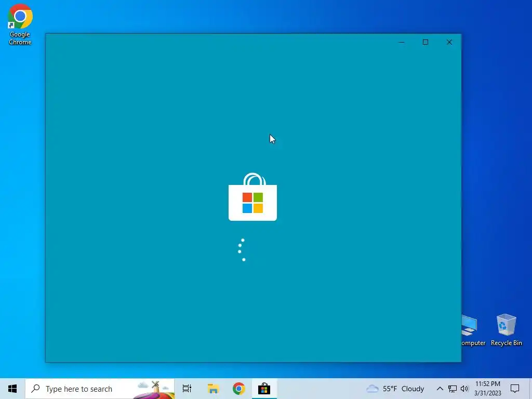This screenshot has width=532, height=399.
Task: Click the Type here to search box
Action: 100,389
